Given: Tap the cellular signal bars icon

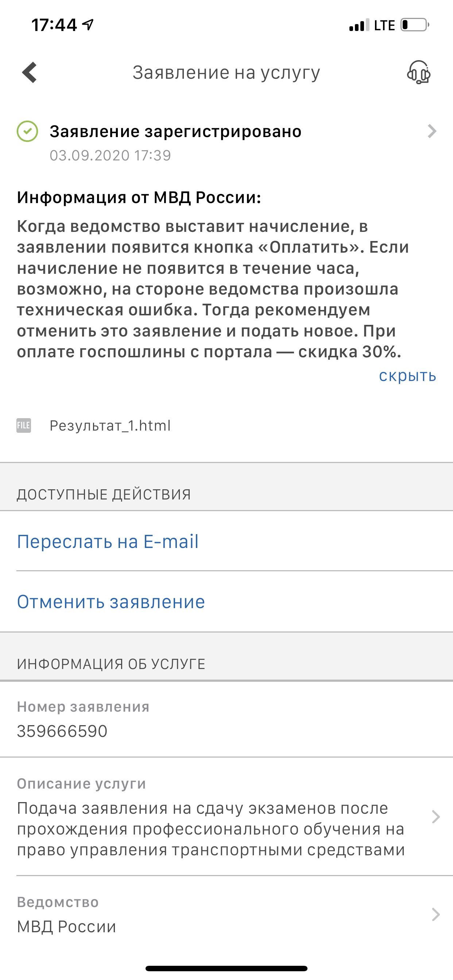Looking at the screenshot, I should (359, 25).
